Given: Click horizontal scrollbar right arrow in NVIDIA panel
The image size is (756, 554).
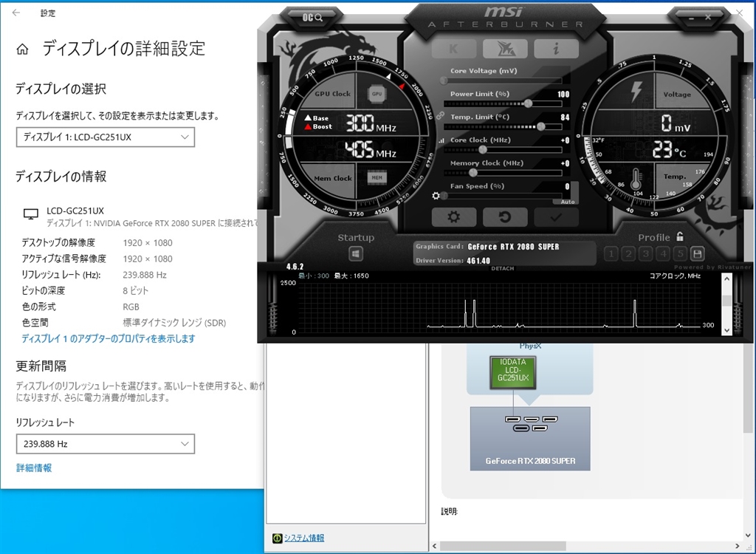Looking at the screenshot, I should click(x=738, y=546).
